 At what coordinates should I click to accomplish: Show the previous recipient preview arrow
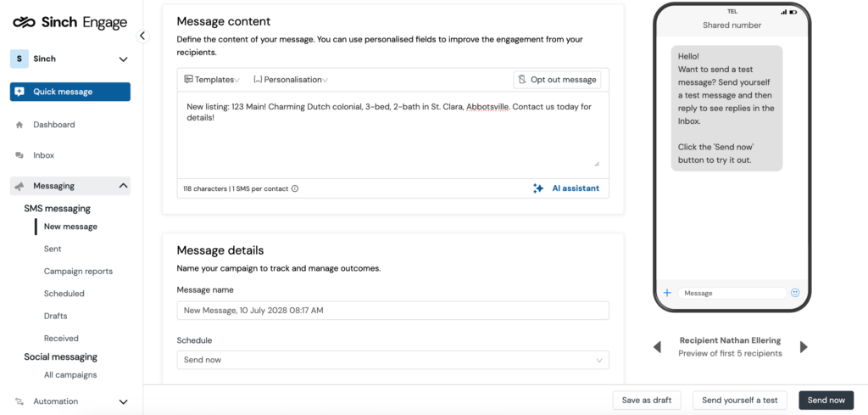coord(657,347)
